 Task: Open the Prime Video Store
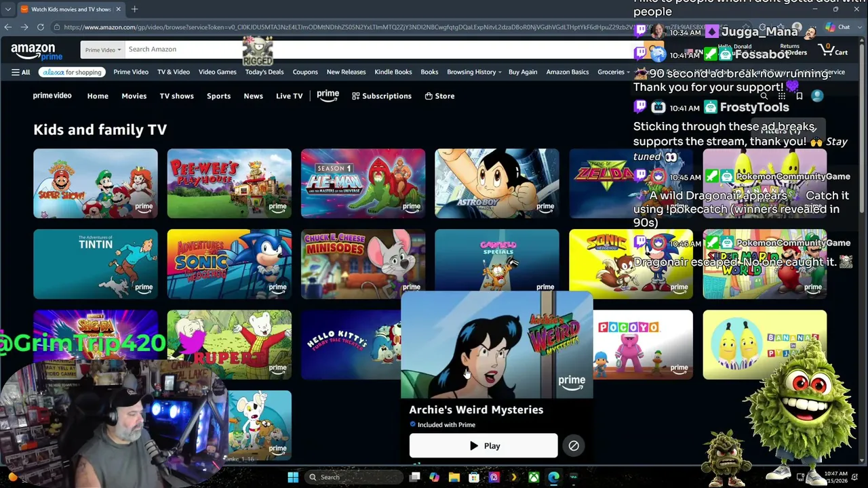[439, 96]
